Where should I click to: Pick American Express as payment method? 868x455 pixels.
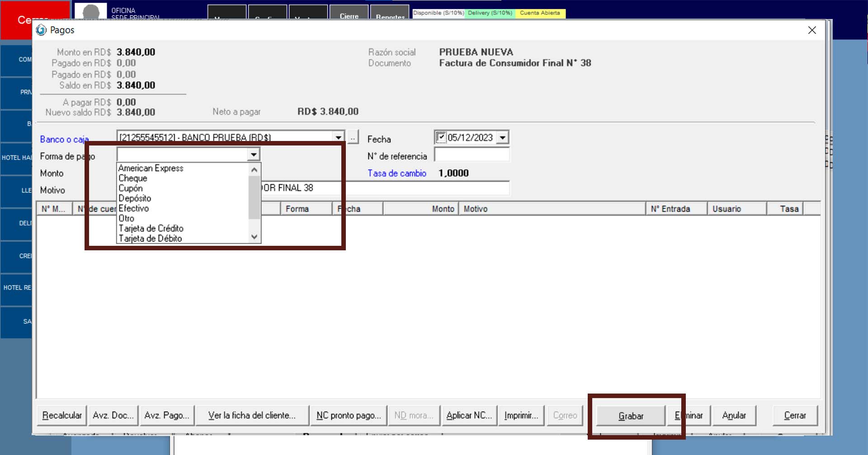[x=151, y=168]
